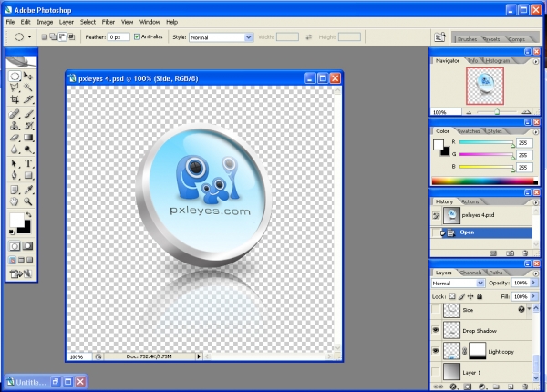Select the Eraser tool

[x=15, y=138]
